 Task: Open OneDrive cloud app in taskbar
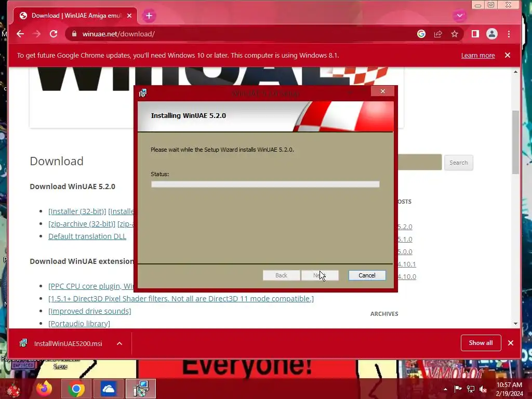click(x=109, y=389)
